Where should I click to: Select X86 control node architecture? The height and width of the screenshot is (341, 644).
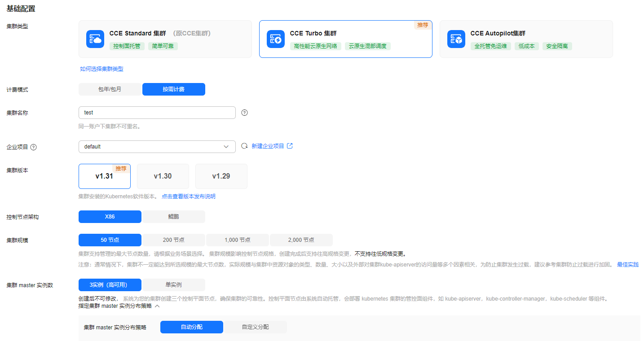110,217
